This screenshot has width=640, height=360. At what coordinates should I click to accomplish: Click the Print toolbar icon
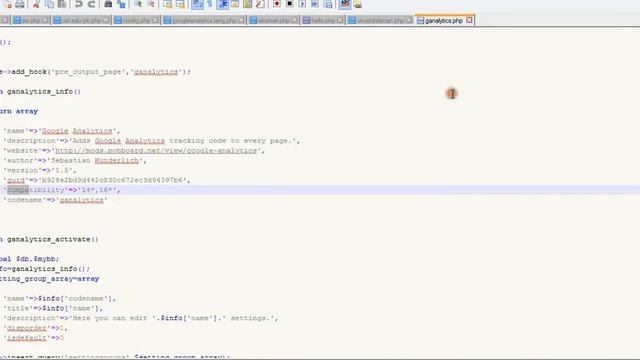click(20, 4)
